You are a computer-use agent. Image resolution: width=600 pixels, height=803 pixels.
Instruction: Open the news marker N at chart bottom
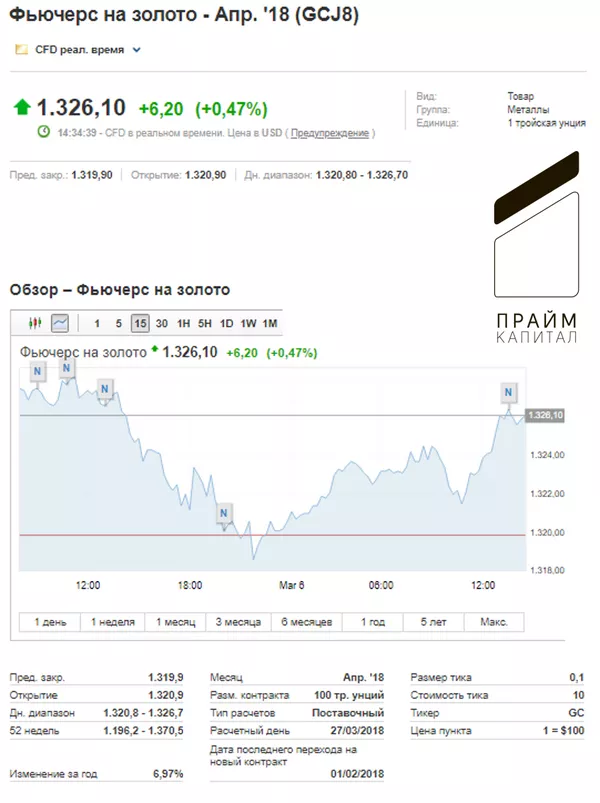[x=224, y=513]
